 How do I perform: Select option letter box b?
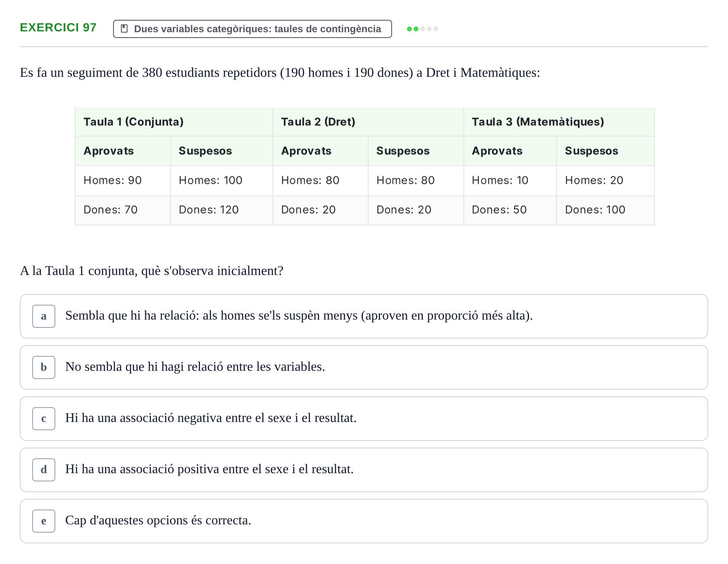point(44,367)
